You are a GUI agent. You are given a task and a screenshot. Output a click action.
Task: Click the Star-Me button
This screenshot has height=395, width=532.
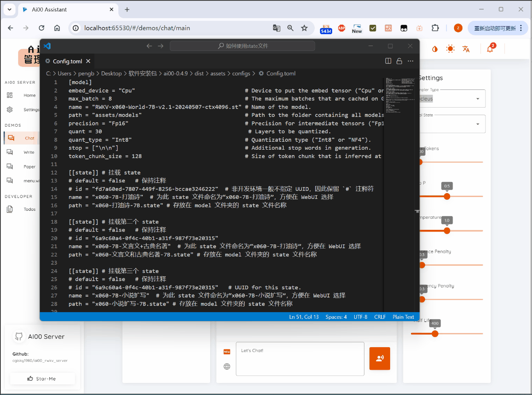[42, 378]
